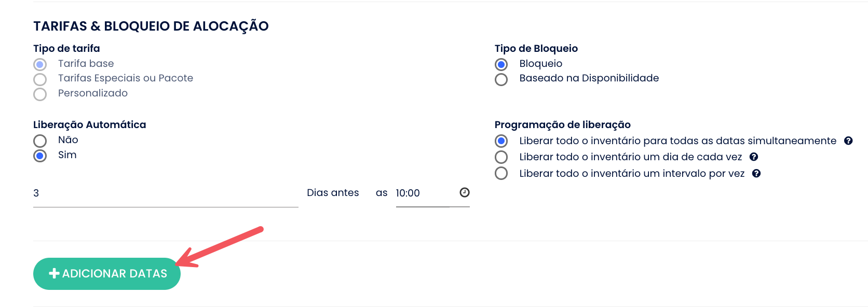
Task: Choose Baseado na Disponibilidade radio option
Action: 501,79
